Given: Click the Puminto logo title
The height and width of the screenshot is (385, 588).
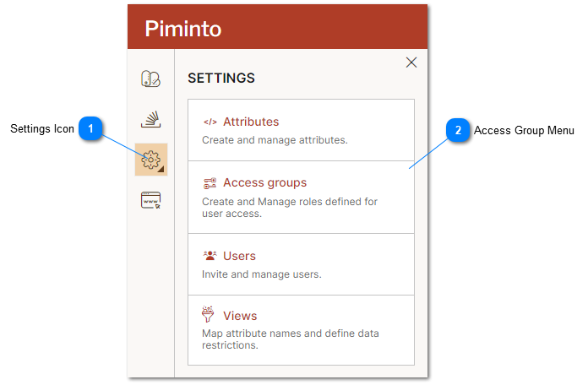Looking at the screenshot, I should tap(183, 29).
